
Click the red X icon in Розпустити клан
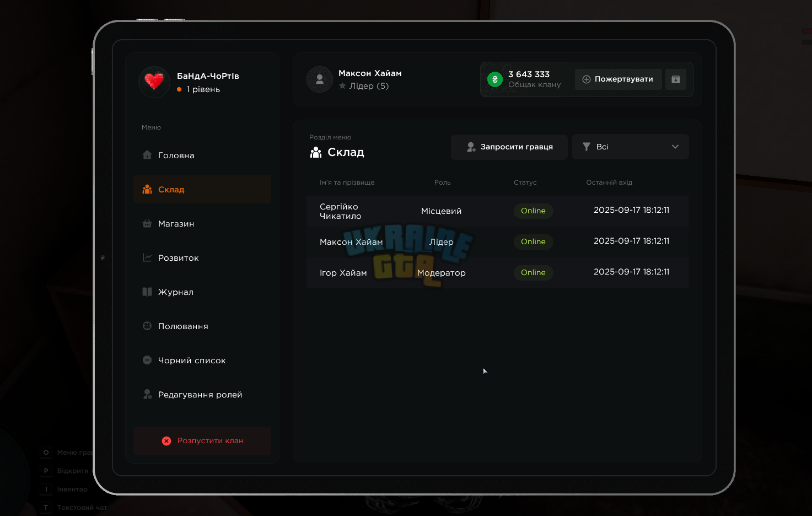[x=166, y=441]
